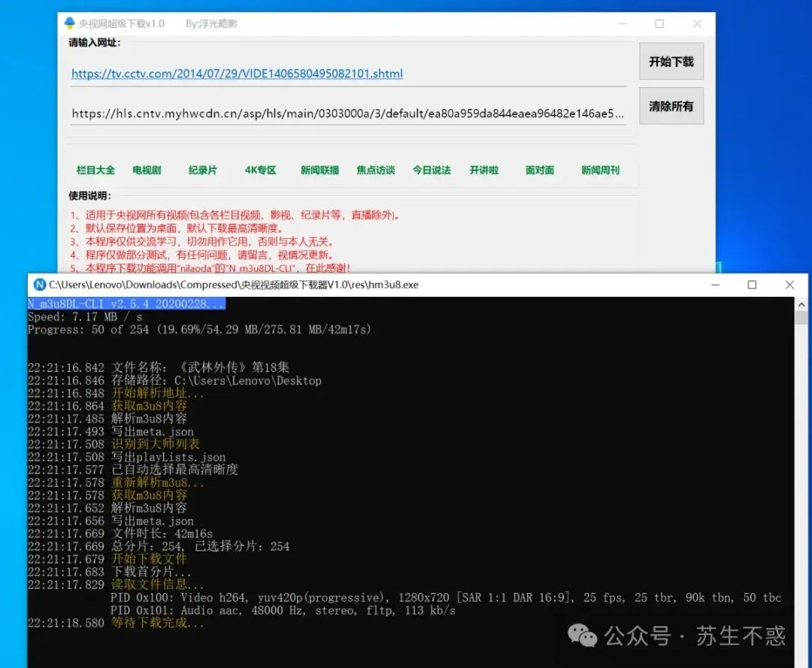
Task: Click usage note 3 about 仅供交流学习
Action: pos(201,242)
